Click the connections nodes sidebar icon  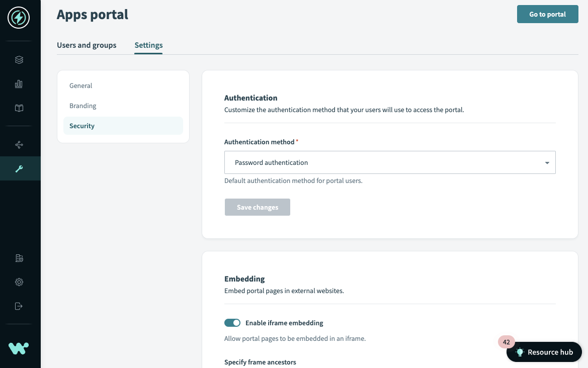tap(19, 145)
